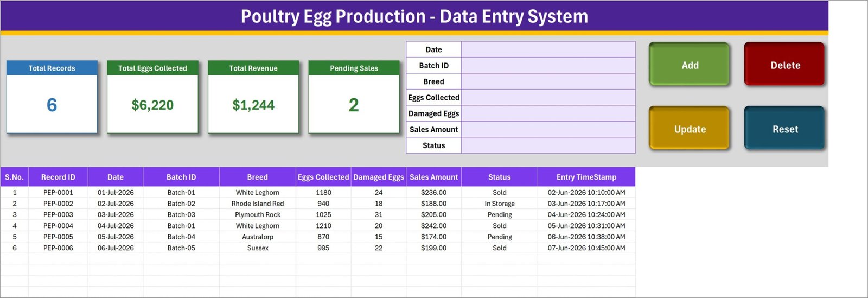868x298 pixels.
Task: Click the sales amount $174.00
Action: (434, 237)
